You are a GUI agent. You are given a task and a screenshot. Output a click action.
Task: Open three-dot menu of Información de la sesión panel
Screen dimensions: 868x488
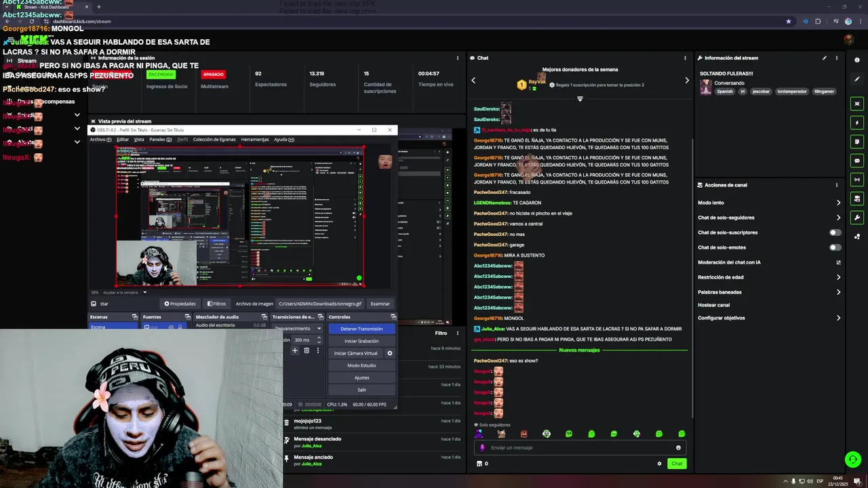[x=458, y=58]
